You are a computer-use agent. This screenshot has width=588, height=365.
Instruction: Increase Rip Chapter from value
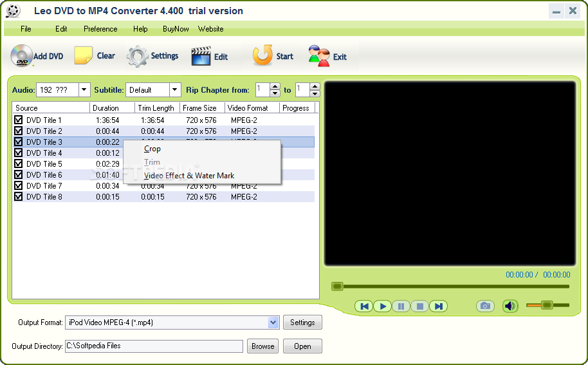coord(275,86)
